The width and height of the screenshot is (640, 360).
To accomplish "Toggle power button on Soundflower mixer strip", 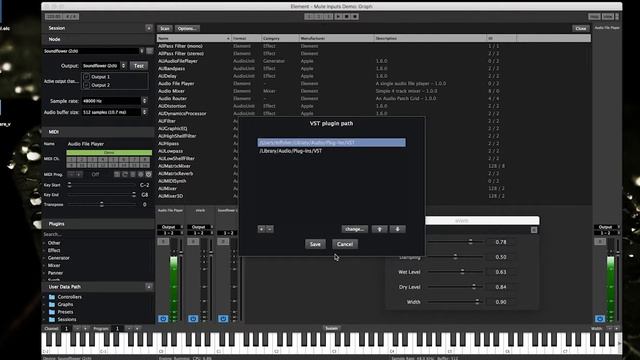I will pos(223,318).
